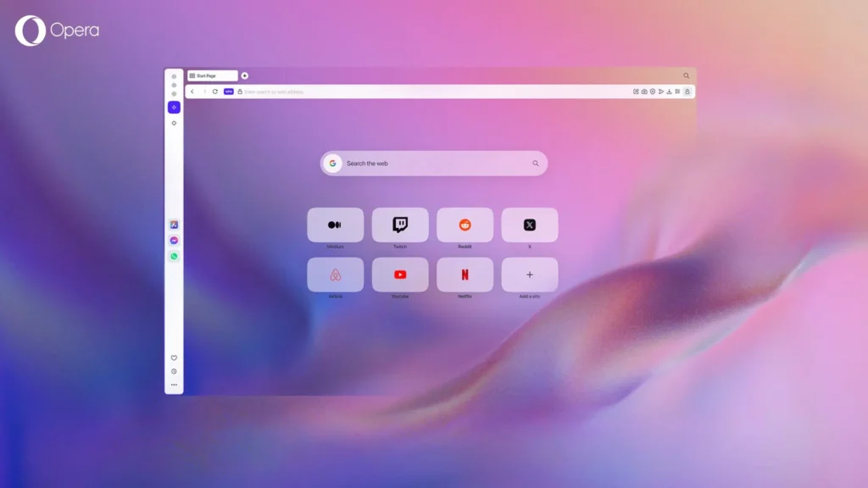Click the magnifier inside the web search box
Image resolution: width=868 pixels, height=488 pixels.
(x=536, y=164)
